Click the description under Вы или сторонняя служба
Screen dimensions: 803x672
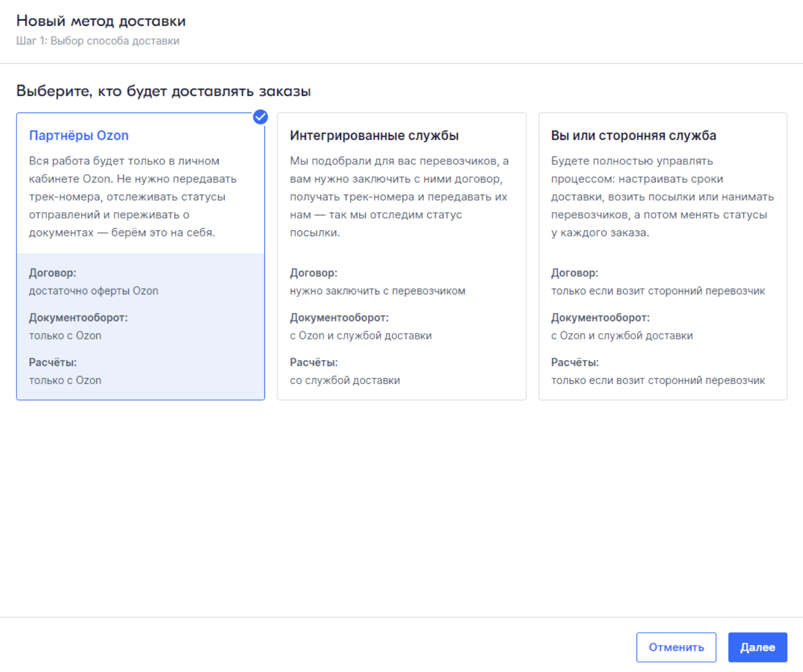point(662,196)
